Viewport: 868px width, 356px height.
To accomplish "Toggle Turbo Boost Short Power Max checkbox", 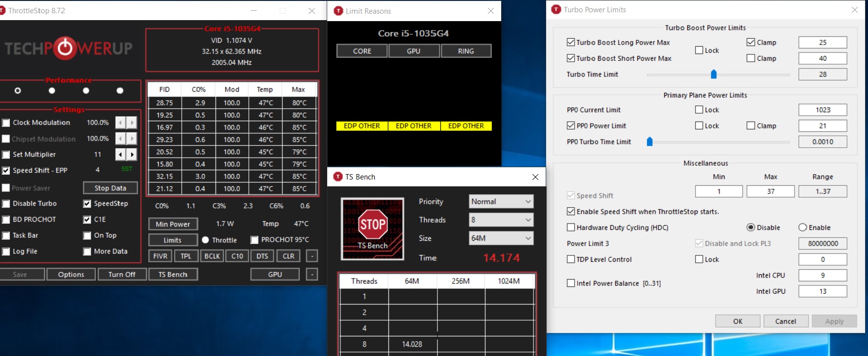I will click(571, 58).
